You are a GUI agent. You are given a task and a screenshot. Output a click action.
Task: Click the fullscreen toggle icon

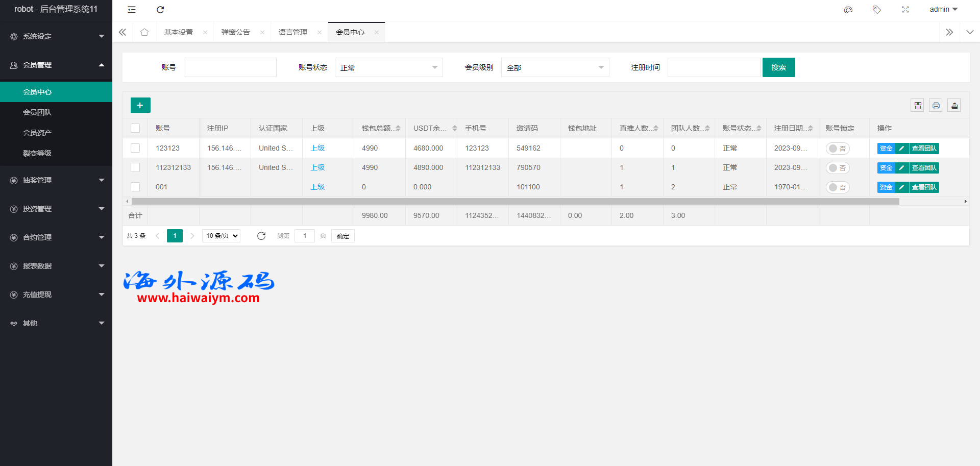click(905, 10)
